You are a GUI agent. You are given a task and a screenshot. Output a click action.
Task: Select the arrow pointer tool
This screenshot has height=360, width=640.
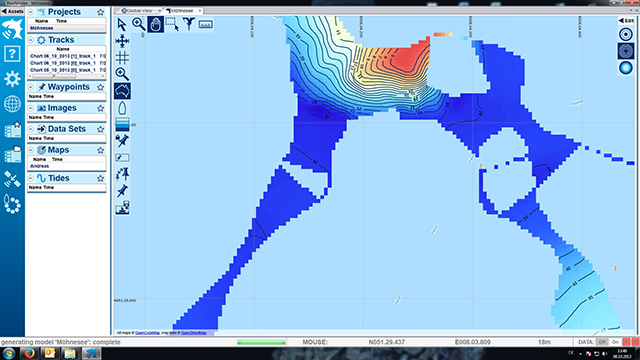pyautogui.click(x=122, y=24)
